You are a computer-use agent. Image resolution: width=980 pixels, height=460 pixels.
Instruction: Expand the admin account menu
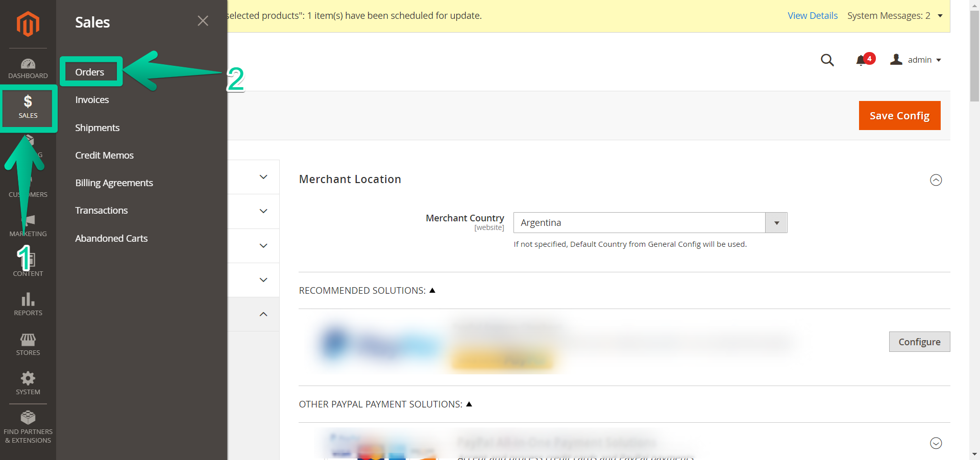pyautogui.click(x=916, y=60)
